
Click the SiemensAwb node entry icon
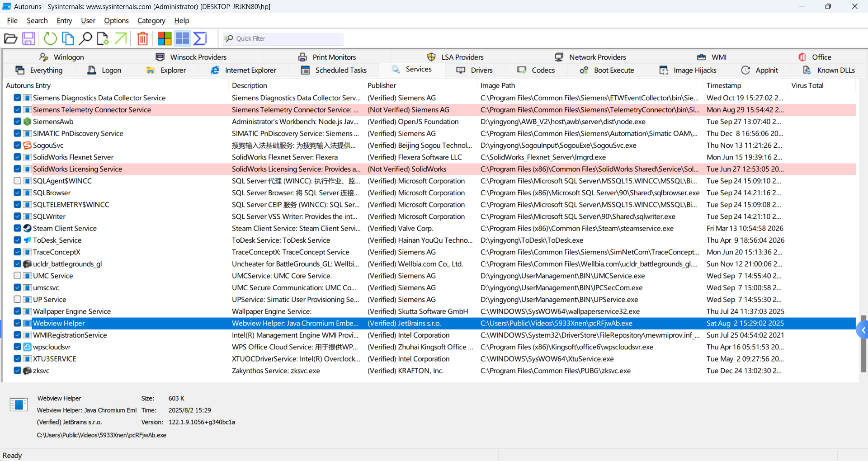[x=27, y=122]
